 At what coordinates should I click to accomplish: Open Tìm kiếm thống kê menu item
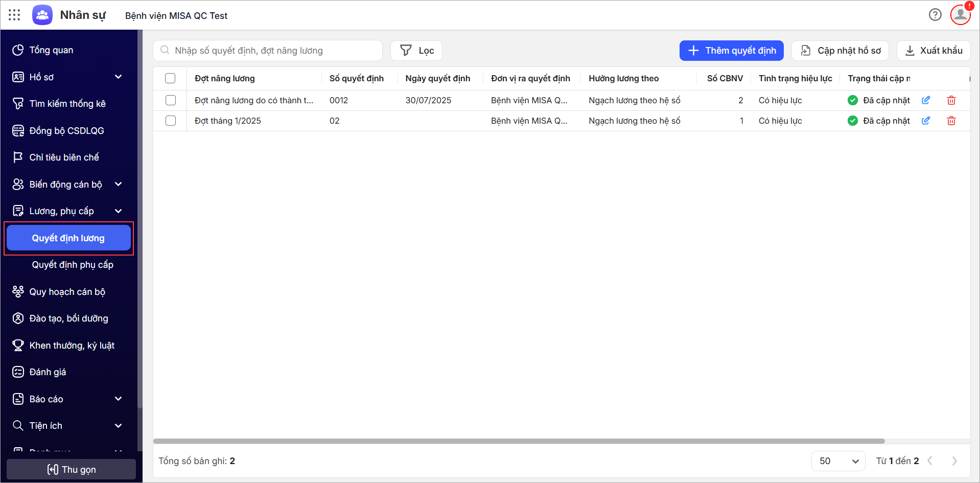[x=69, y=104]
